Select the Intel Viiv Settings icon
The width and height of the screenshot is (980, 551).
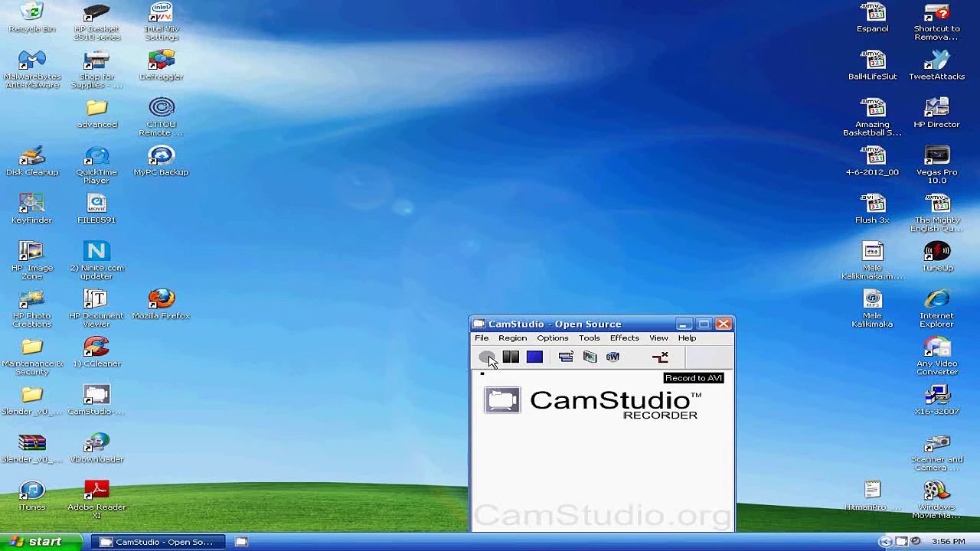161,21
